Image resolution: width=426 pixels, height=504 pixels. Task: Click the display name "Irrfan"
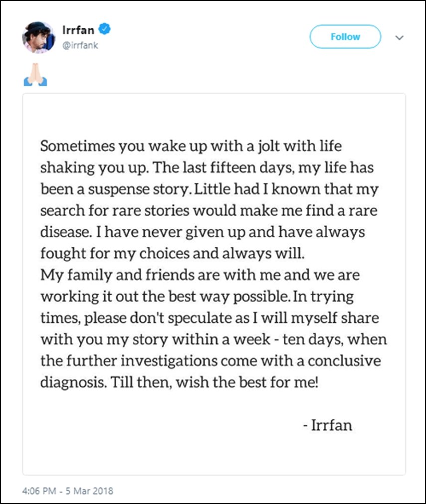[77, 30]
